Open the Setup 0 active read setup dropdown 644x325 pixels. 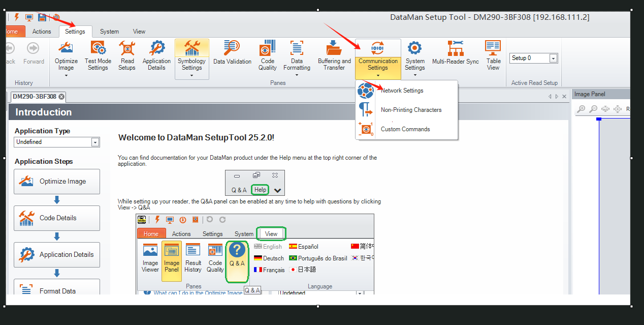tap(554, 58)
